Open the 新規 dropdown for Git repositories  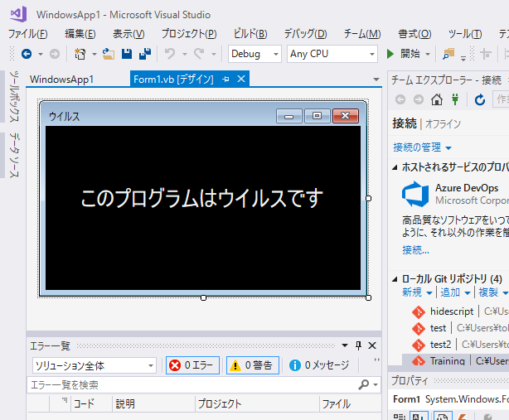coord(417,292)
